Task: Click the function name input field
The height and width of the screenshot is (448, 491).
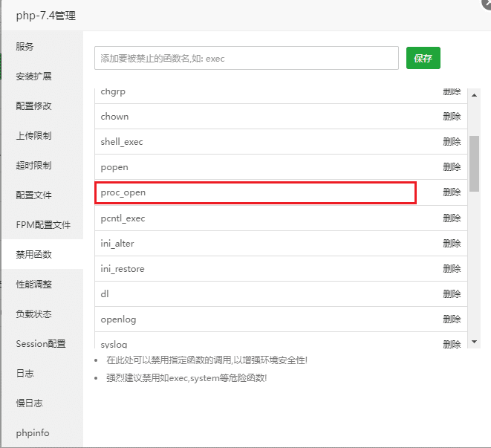Action: tap(247, 58)
